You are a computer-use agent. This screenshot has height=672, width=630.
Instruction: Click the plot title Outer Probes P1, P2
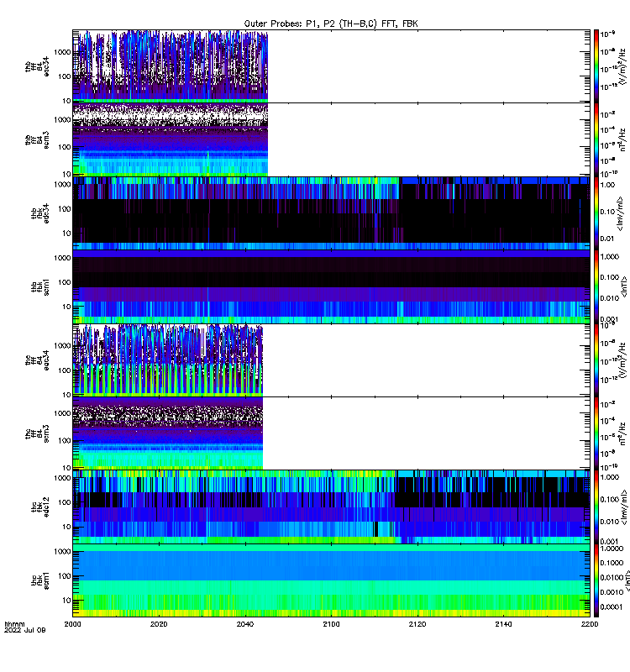[331, 24]
